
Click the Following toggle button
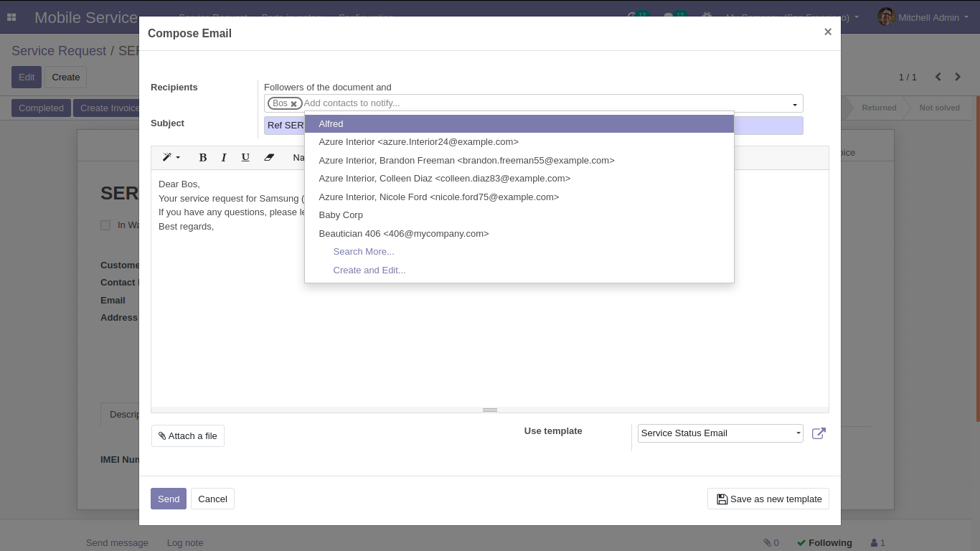(824, 543)
